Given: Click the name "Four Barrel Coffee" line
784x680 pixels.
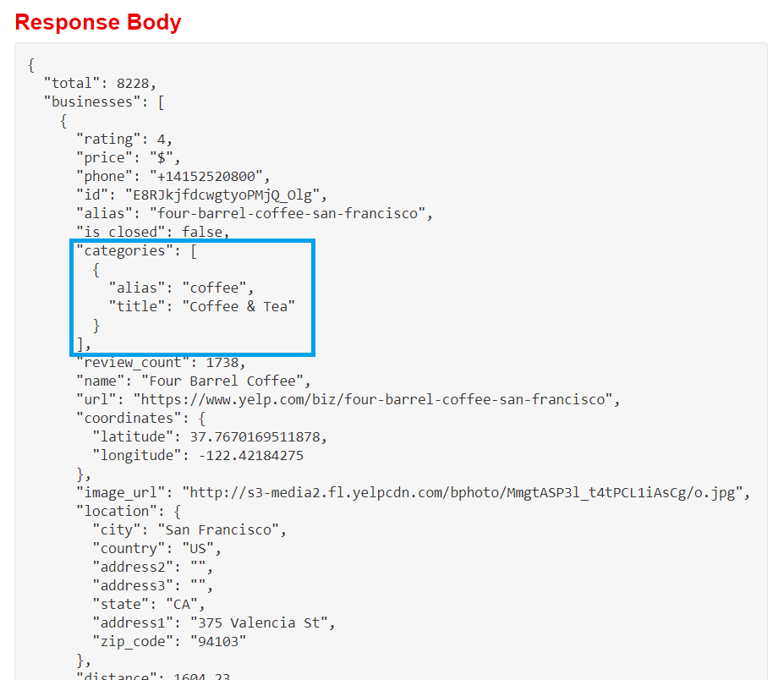Looking at the screenshot, I should [194, 381].
